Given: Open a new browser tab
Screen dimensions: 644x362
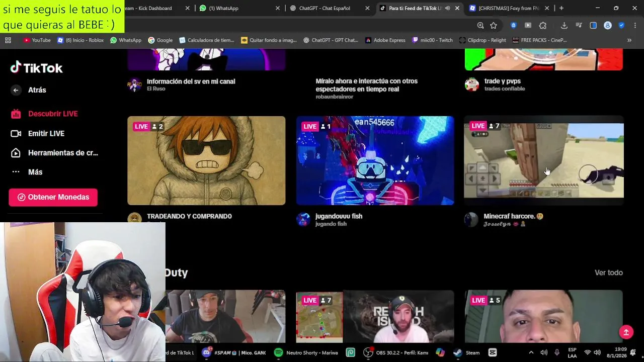Looking at the screenshot, I should point(561,8).
